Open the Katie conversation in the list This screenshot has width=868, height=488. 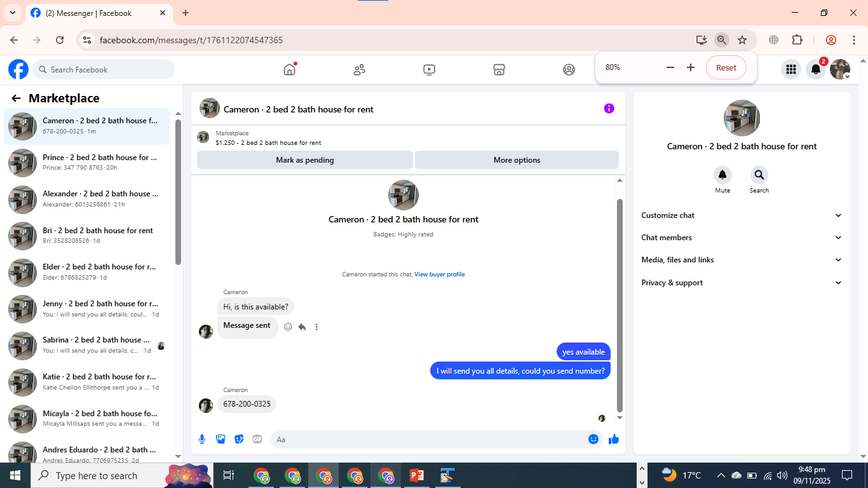[x=87, y=382]
